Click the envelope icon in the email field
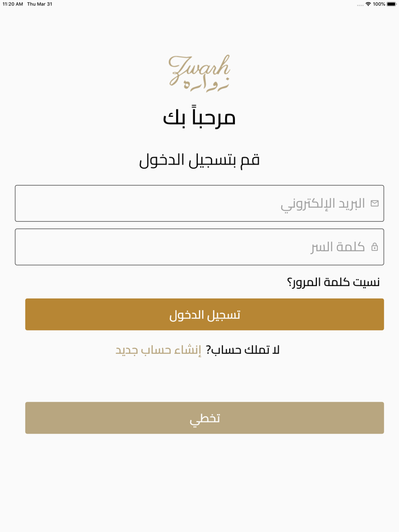Viewport: 399px width, 532px height. pyautogui.click(x=374, y=203)
